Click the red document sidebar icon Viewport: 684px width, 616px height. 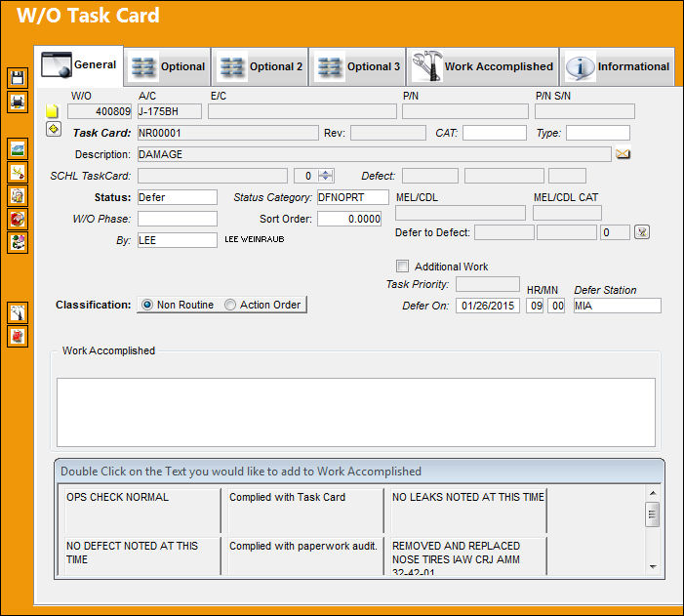[18, 336]
